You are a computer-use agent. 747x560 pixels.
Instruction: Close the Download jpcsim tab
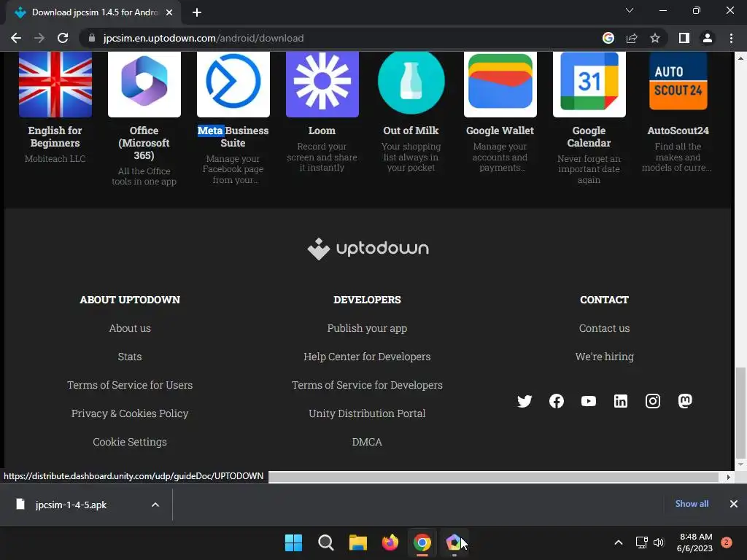pos(169,12)
